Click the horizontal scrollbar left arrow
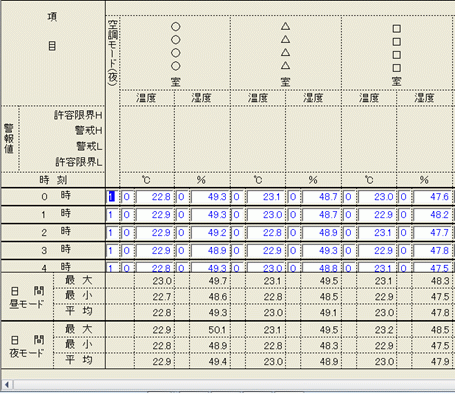This screenshot has height=394, width=455. tap(7, 385)
